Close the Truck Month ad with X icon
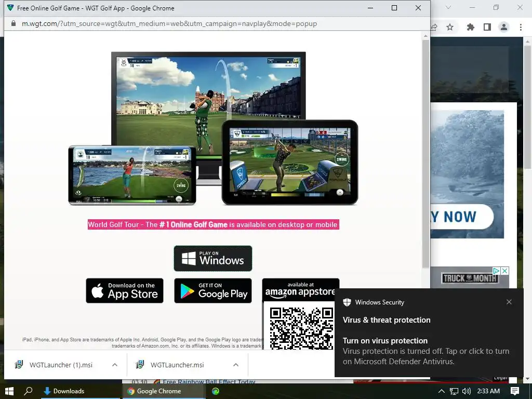The image size is (532, 399). tap(505, 271)
